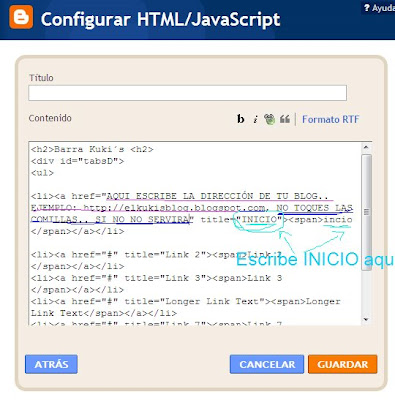Screen dimensions: 395x400
Task: Go back with the ATRÁS button
Action: [x=51, y=364]
